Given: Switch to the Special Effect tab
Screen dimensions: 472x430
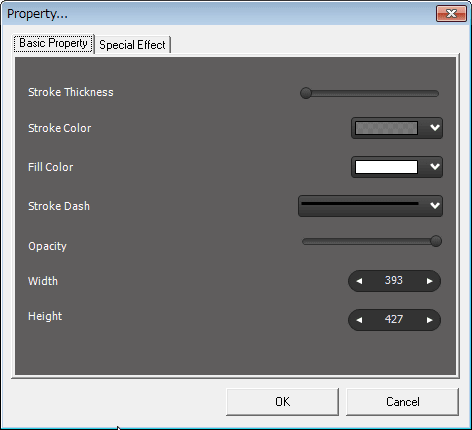Looking at the screenshot, I should coord(132,45).
